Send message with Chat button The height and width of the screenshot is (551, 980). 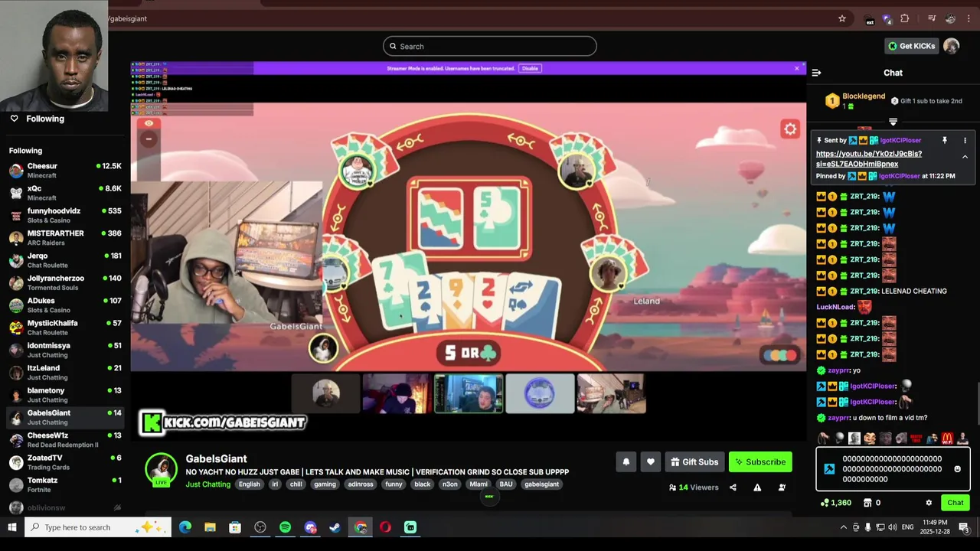955,503
